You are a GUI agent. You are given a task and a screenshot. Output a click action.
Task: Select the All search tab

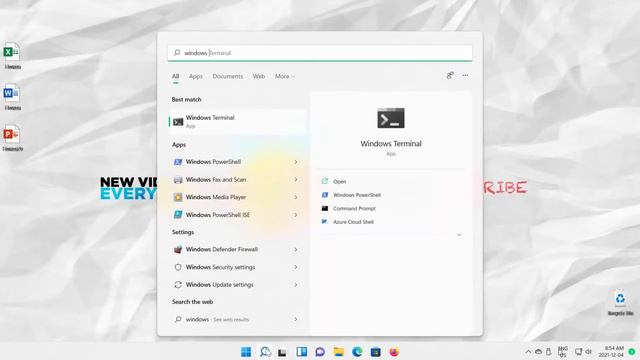click(176, 76)
